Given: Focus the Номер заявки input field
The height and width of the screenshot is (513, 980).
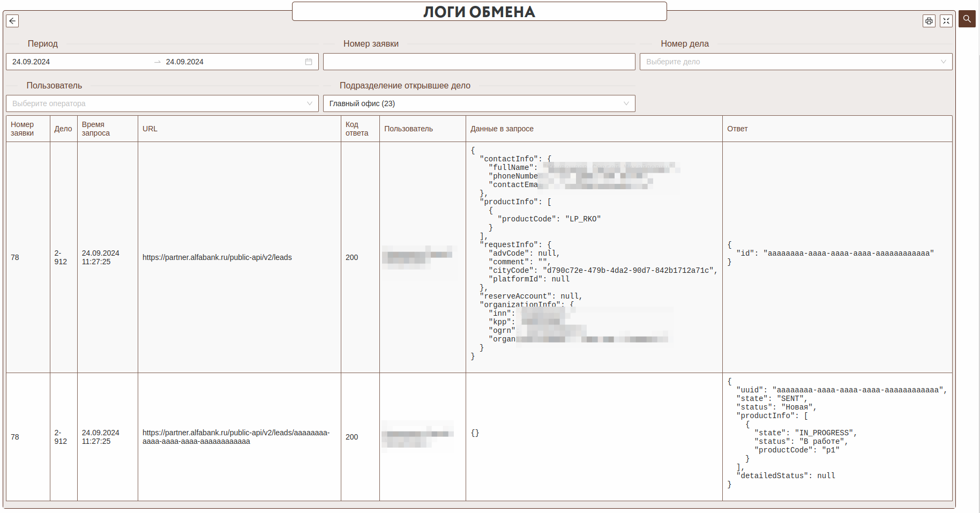Looking at the screenshot, I should click(478, 62).
